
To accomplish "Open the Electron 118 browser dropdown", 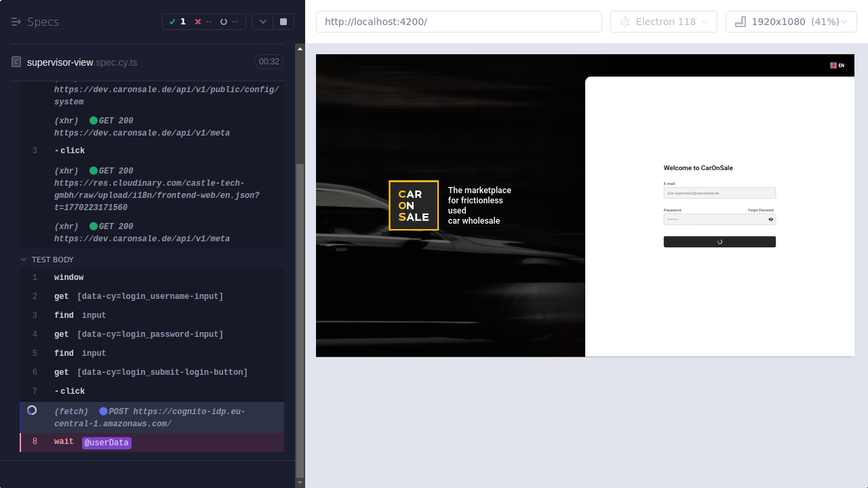I will tap(663, 21).
